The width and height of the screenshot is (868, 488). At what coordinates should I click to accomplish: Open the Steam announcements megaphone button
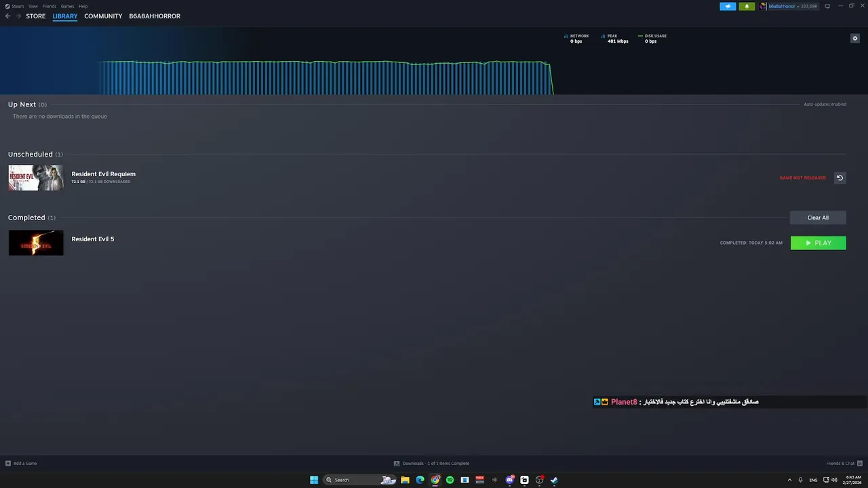pos(728,6)
